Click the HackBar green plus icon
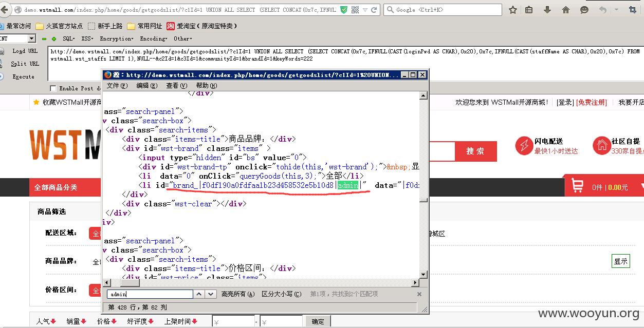This screenshot has width=644, height=328. [x=53, y=38]
